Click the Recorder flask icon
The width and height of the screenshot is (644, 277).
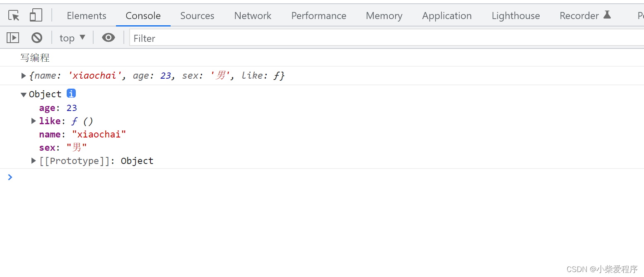click(607, 15)
